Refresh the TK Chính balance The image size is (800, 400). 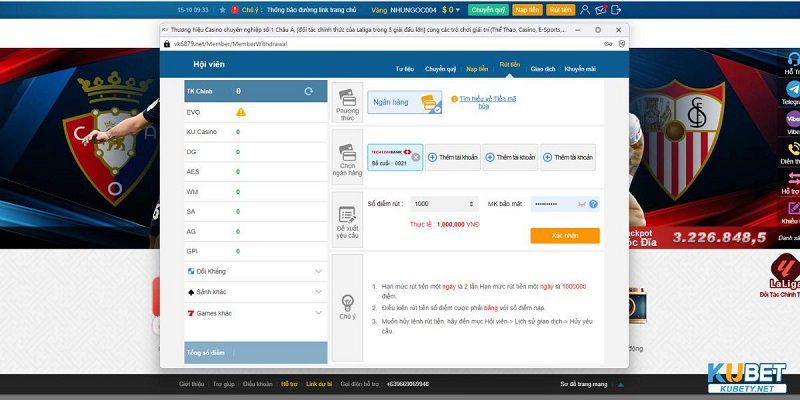(x=309, y=91)
